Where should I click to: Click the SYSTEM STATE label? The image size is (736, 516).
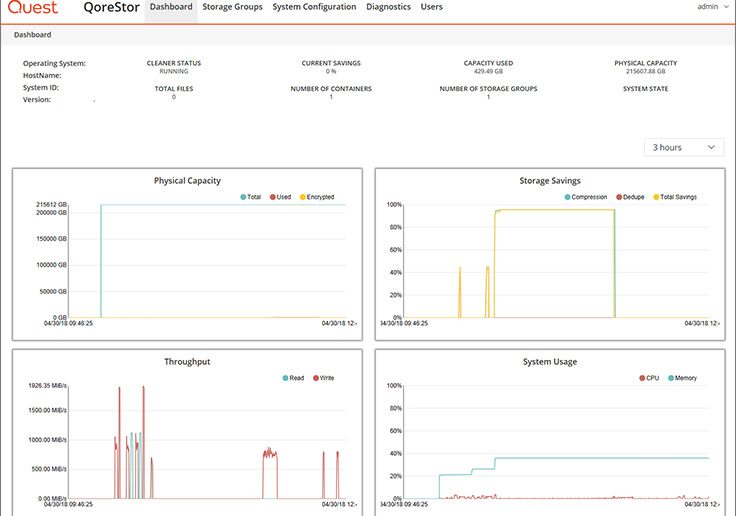[x=645, y=89]
